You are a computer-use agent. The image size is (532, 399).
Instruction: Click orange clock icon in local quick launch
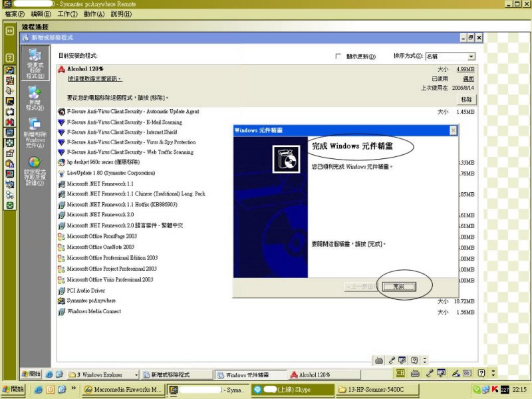51,390
